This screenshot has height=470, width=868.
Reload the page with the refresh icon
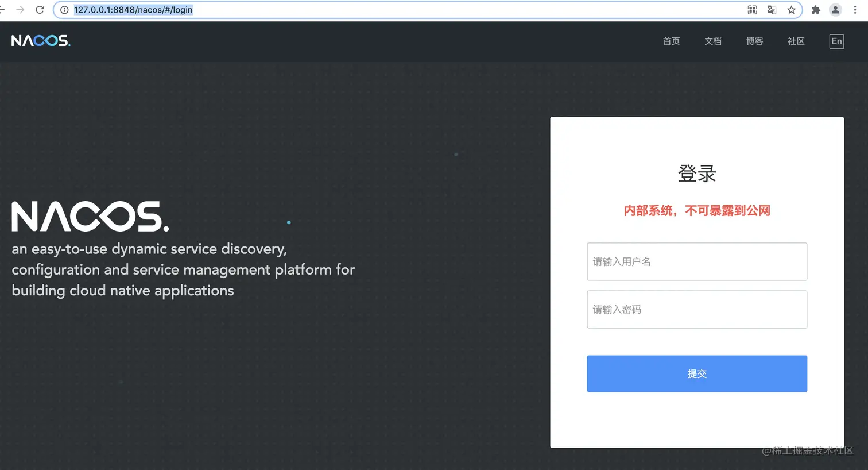point(40,10)
